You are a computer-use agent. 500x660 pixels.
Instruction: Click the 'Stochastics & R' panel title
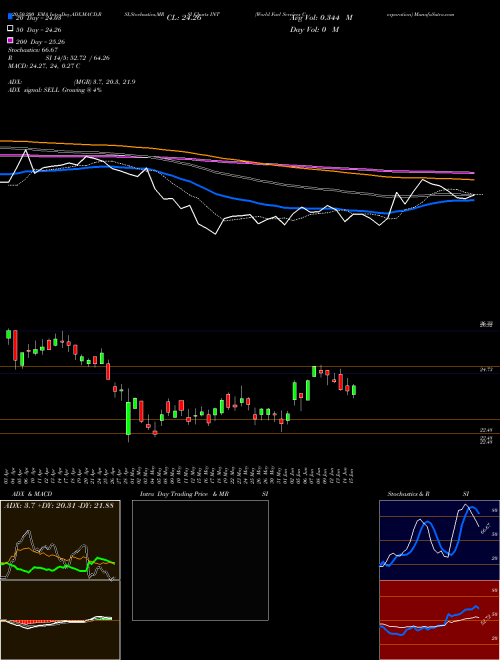tap(408, 494)
